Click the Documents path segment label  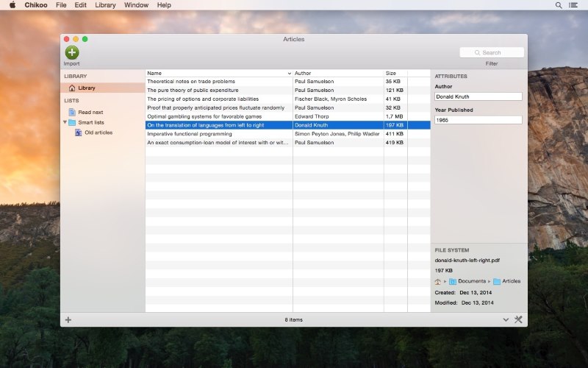(x=472, y=281)
